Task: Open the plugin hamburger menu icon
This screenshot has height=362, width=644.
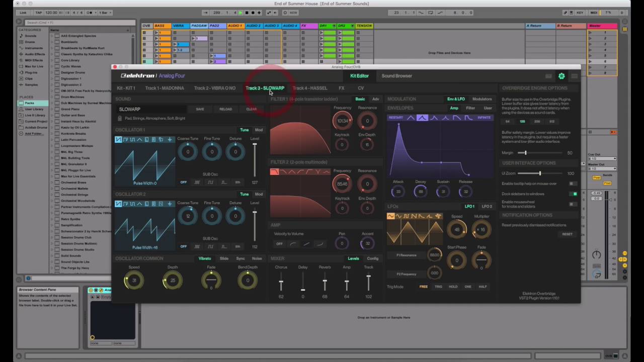Action: click(x=574, y=76)
